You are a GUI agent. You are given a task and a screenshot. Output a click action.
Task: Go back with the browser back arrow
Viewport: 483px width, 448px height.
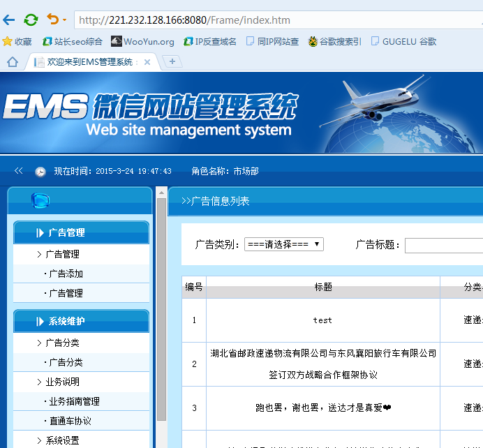[9, 20]
